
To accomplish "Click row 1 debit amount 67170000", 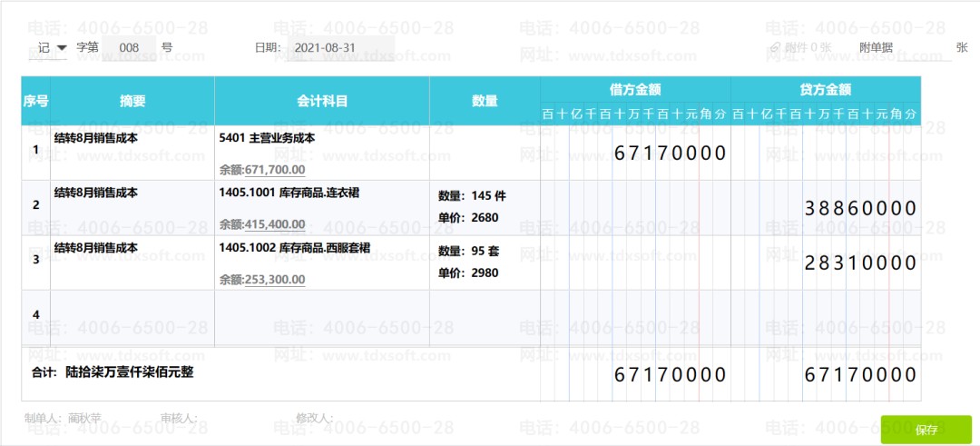I will click(670, 154).
